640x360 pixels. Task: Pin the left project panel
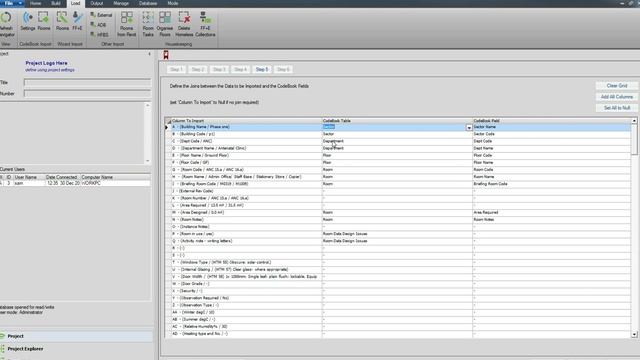pos(149,54)
